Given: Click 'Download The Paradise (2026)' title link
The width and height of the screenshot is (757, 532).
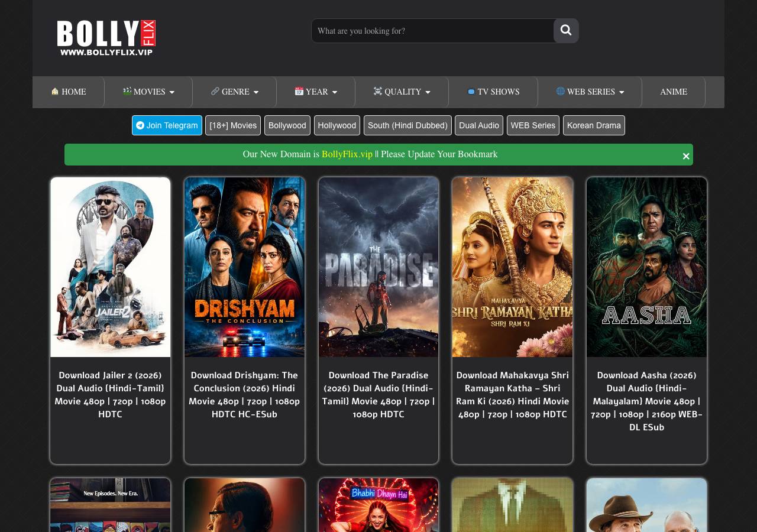Looking at the screenshot, I should tap(378, 395).
